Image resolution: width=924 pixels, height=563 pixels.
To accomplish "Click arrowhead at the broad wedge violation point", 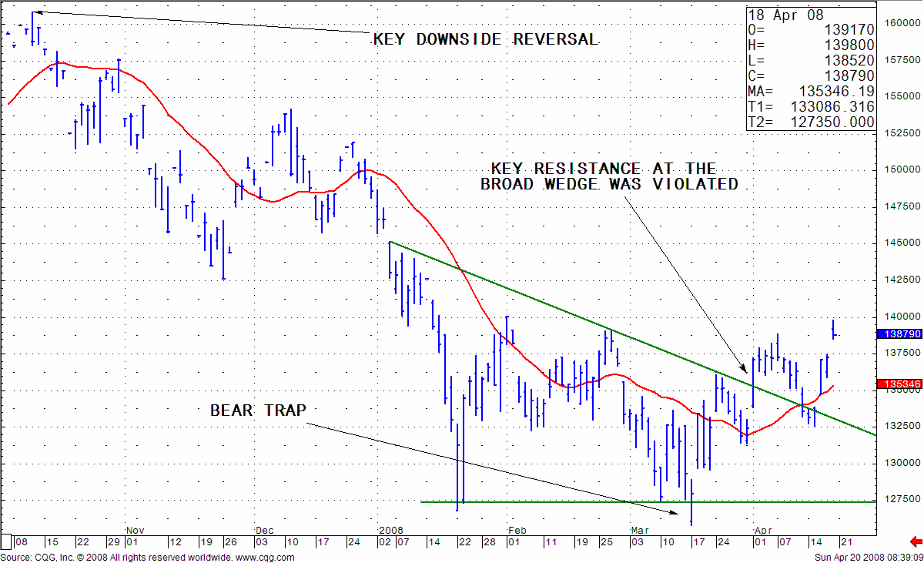I will coord(744,370).
